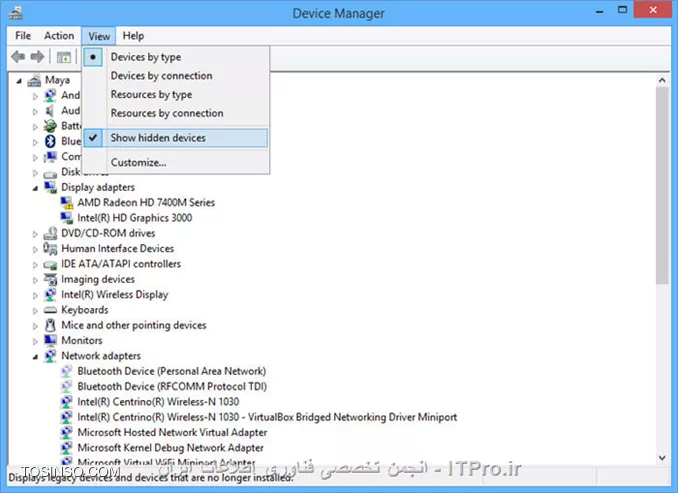This screenshot has width=678, height=493.
Task: Expand the DVD/CD-ROM drives node
Action: point(35,234)
